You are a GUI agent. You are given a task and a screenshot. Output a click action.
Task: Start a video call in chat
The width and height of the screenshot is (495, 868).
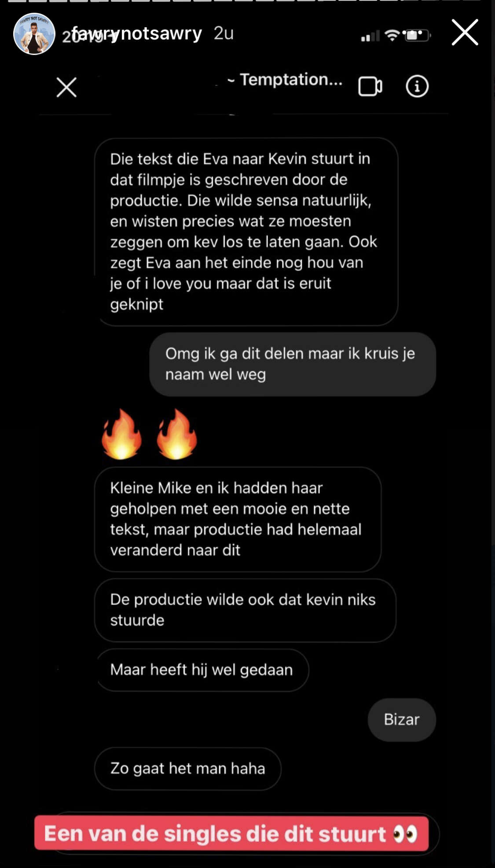[x=370, y=86]
